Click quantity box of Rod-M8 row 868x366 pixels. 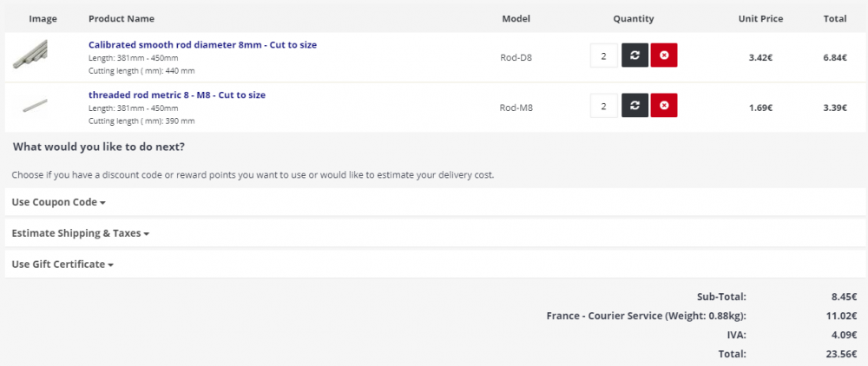[x=603, y=107]
